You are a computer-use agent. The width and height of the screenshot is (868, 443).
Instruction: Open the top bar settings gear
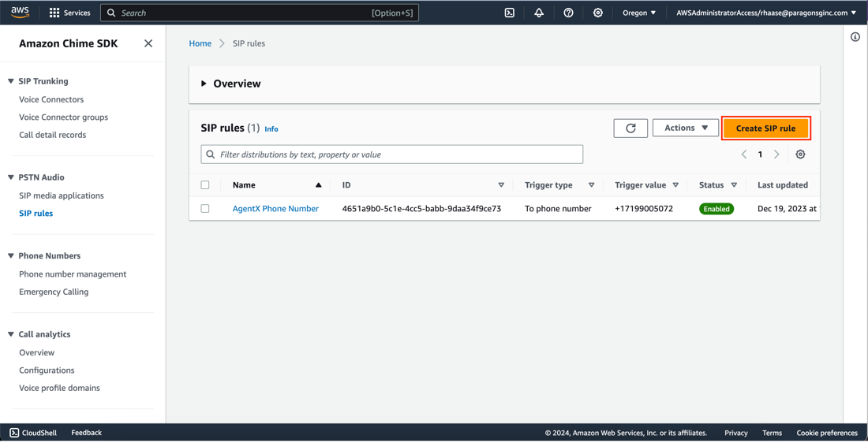click(598, 13)
